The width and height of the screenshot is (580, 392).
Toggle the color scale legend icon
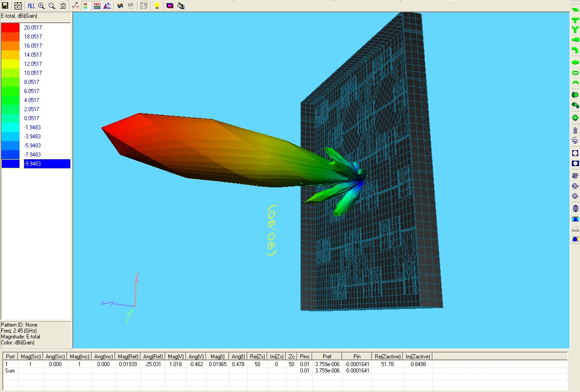coord(85,6)
